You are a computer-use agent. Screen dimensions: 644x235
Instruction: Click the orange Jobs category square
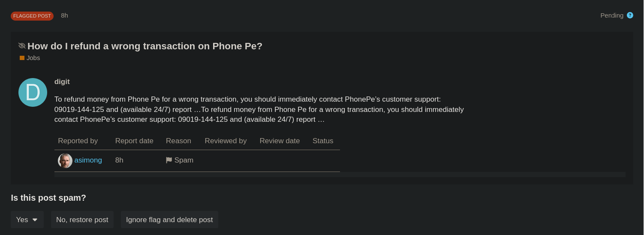coord(22,58)
